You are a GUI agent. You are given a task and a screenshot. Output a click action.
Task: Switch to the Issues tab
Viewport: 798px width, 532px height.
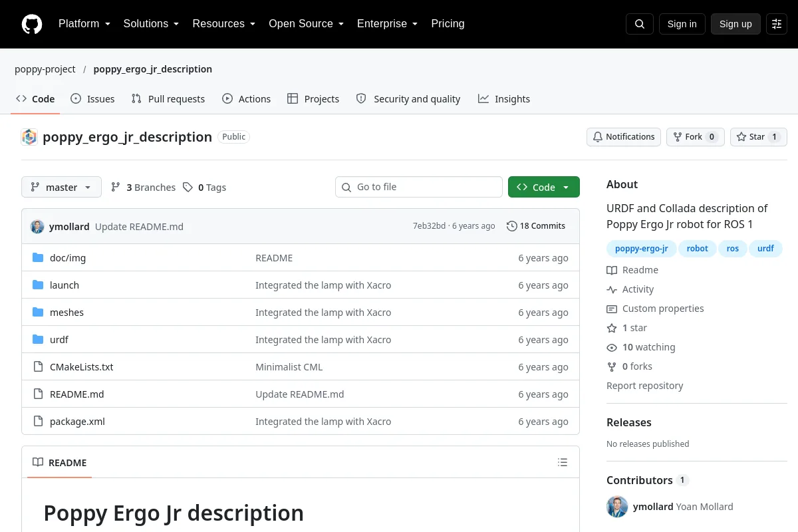pos(92,99)
